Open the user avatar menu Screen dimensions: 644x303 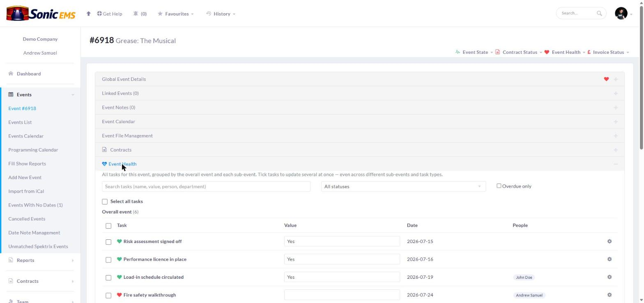(621, 13)
